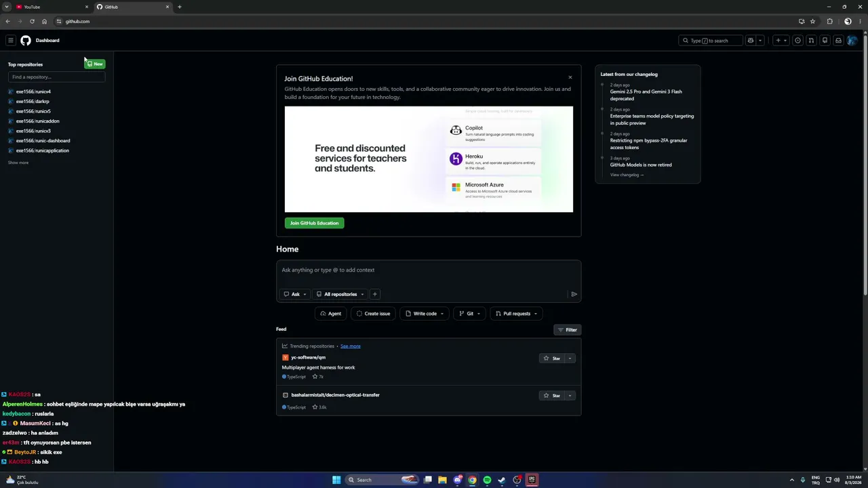Follow the See more trending link
868x488 pixels.
tap(351, 346)
